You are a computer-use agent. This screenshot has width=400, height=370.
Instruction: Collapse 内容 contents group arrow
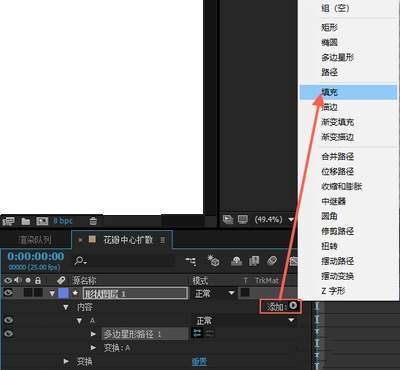(66, 307)
